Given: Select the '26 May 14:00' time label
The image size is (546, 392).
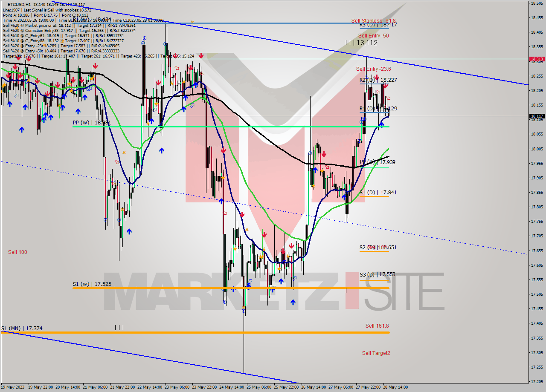Looking at the screenshot, I should click(x=314, y=387).
